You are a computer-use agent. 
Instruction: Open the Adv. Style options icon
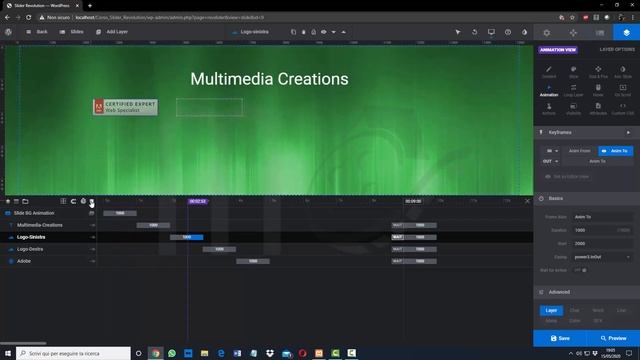coord(623,72)
